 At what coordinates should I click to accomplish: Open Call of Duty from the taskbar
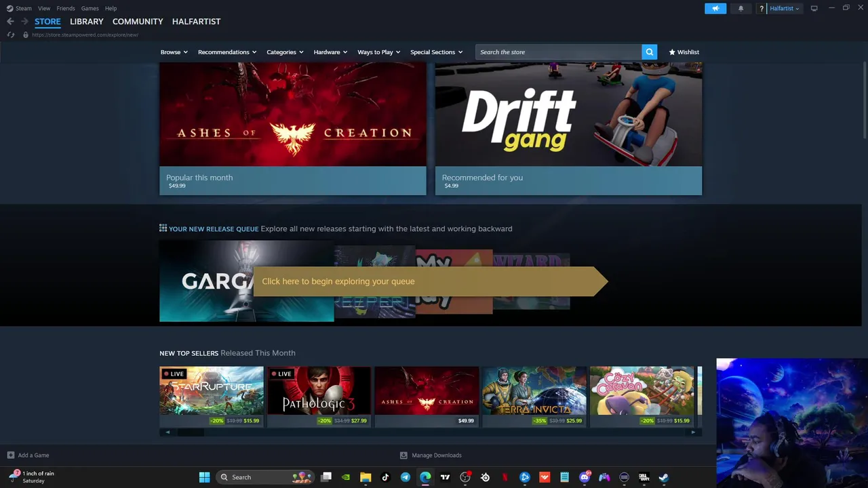tap(644, 477)
